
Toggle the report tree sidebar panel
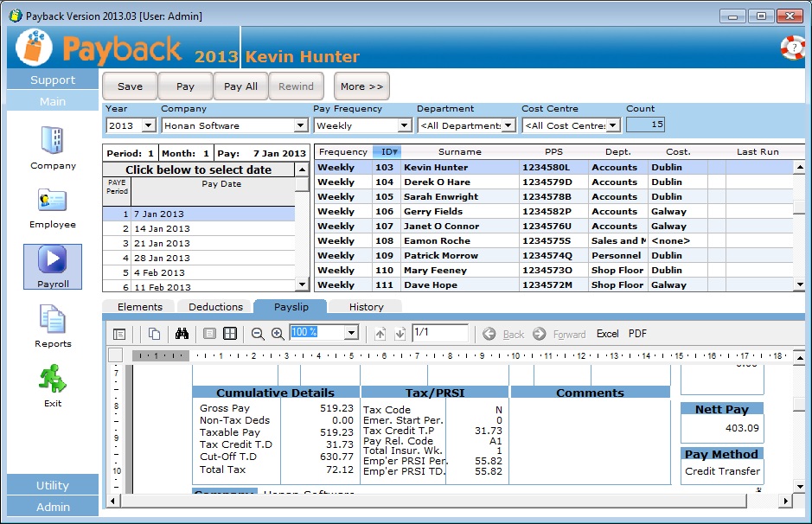[x=119, y=334]
